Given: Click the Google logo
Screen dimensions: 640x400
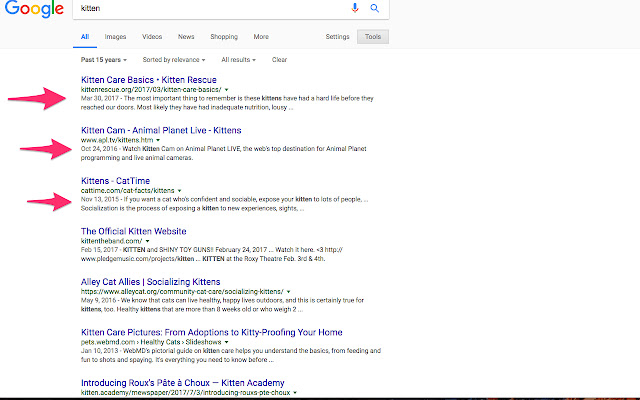Looking at the screenshot, I should pyautogui.click(x=34, y=8).
